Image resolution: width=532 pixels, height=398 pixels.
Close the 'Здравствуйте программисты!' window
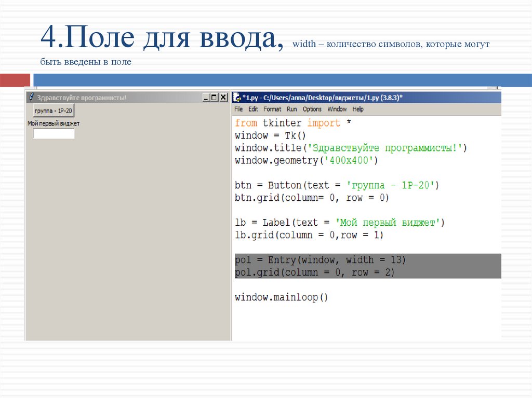pyautogui.click(x=223, y=98)
